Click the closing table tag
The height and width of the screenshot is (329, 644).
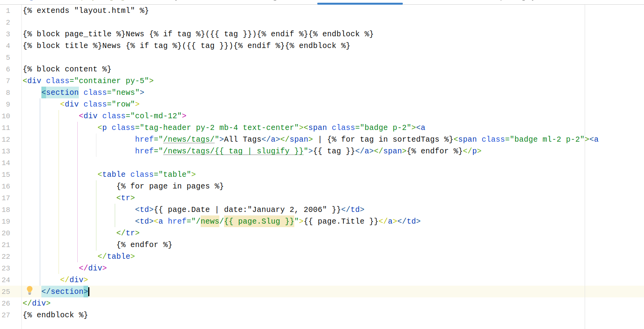pos(116,256)
